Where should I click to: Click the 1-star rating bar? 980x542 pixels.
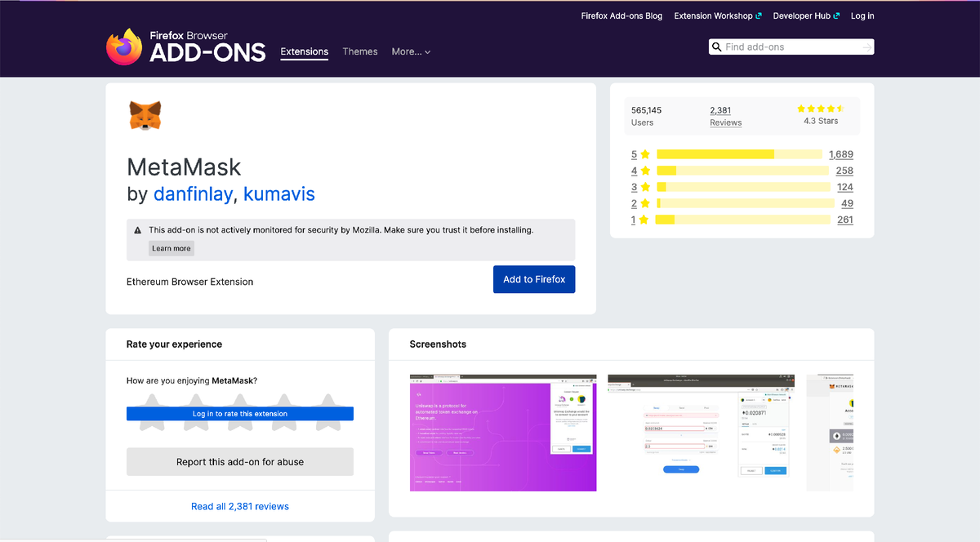point(742,220)
